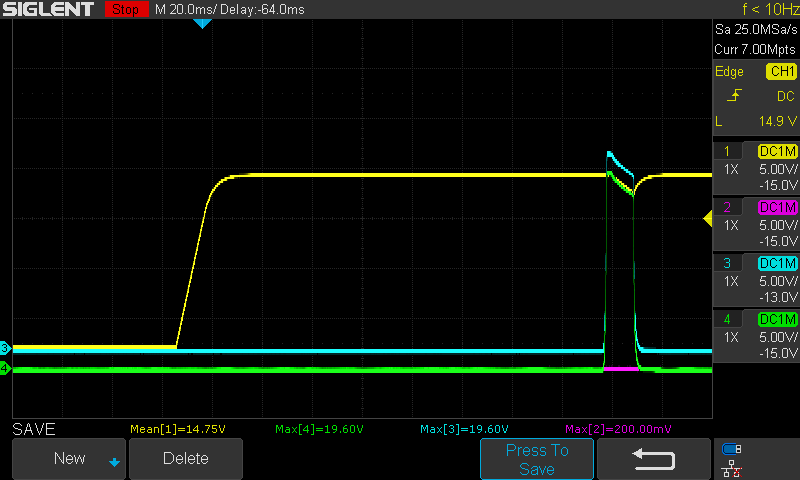The height and width of the screenshot is (480, 800).
Task: Click the Press To Save button
Action: [537, 459]
